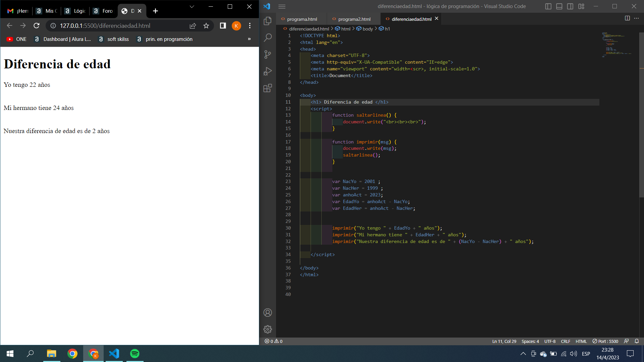This screenshot has width=644, height=362.
Task: Open the VS Code Explorer panel
Action: pyautogui.click(x=268, y=21)
